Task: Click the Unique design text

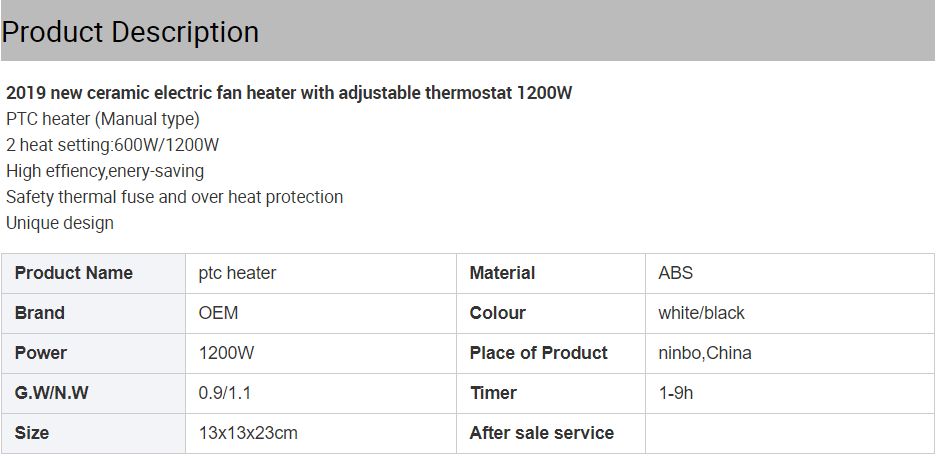Action: click(60, 223)
